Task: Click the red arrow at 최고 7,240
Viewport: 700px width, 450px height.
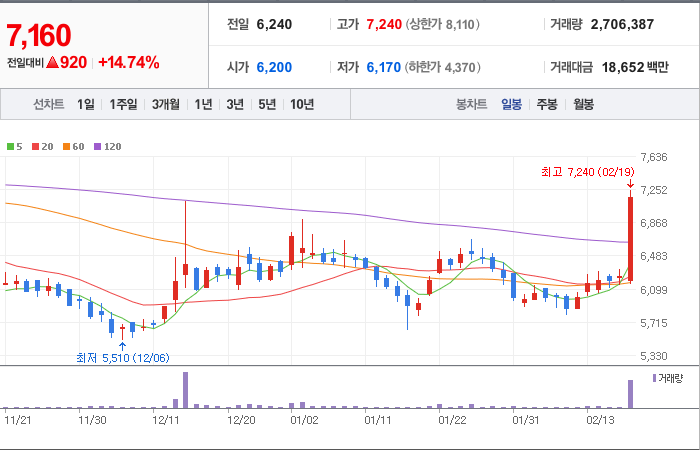Action: (630, 183)
